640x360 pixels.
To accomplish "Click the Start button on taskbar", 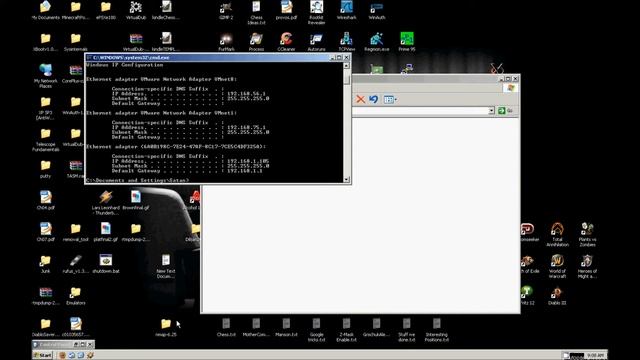I will 43,356.
